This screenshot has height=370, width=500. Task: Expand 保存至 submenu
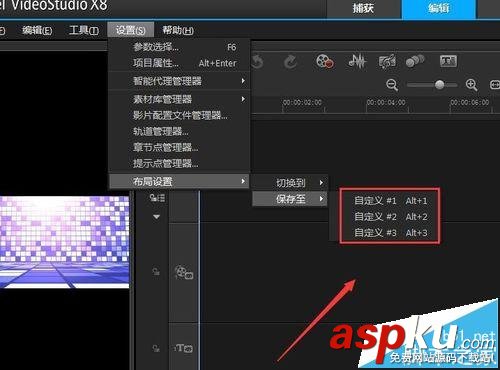pos(290,199)
